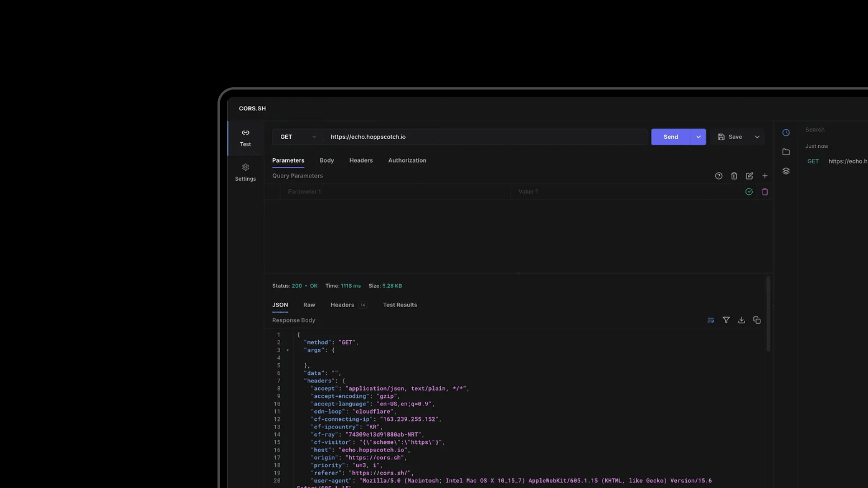Toggle the Parameter 1 enabled checkmark
This screenshot has width=868, height=488.
click(749, 192)
